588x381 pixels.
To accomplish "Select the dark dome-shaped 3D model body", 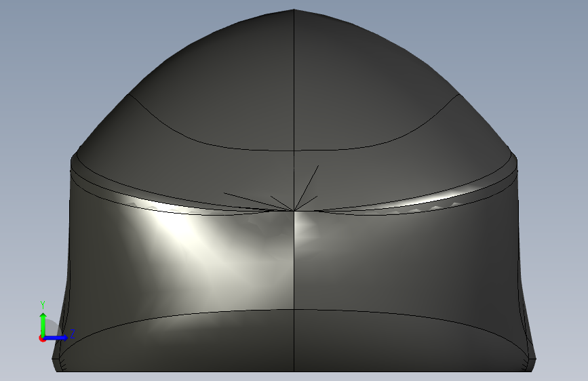I will pos(294,190).
